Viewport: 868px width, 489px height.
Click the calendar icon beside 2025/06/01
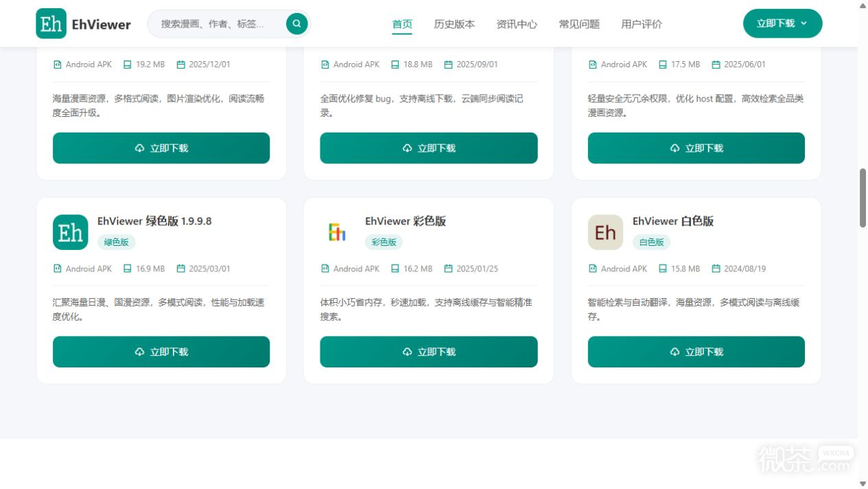pos(716,65)
